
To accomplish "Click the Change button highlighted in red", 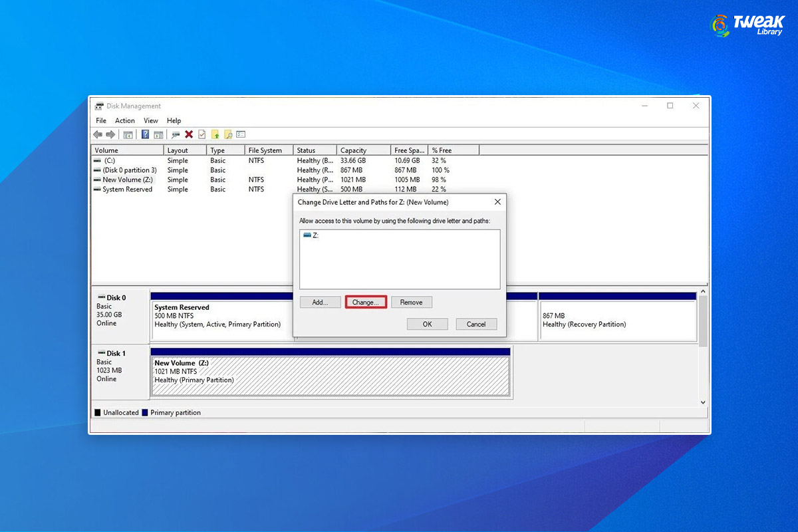I will click(x=366, y=302).
